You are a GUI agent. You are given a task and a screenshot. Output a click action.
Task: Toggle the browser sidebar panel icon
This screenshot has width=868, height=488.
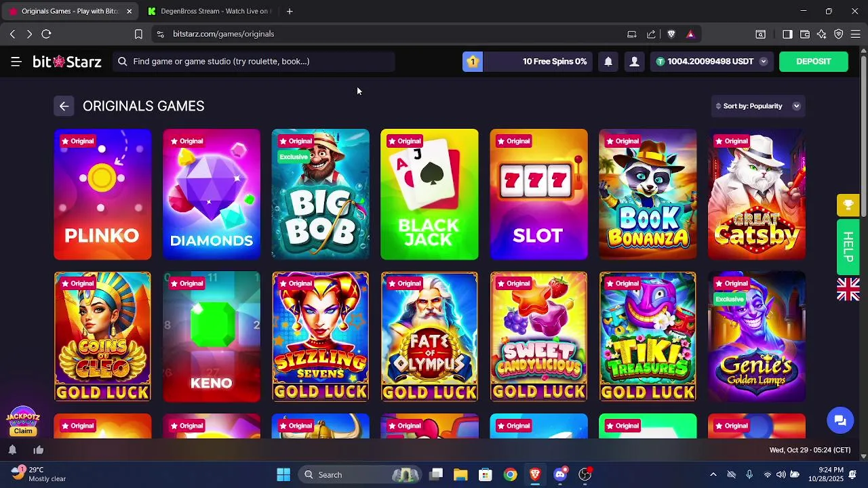tap(787, 34)
